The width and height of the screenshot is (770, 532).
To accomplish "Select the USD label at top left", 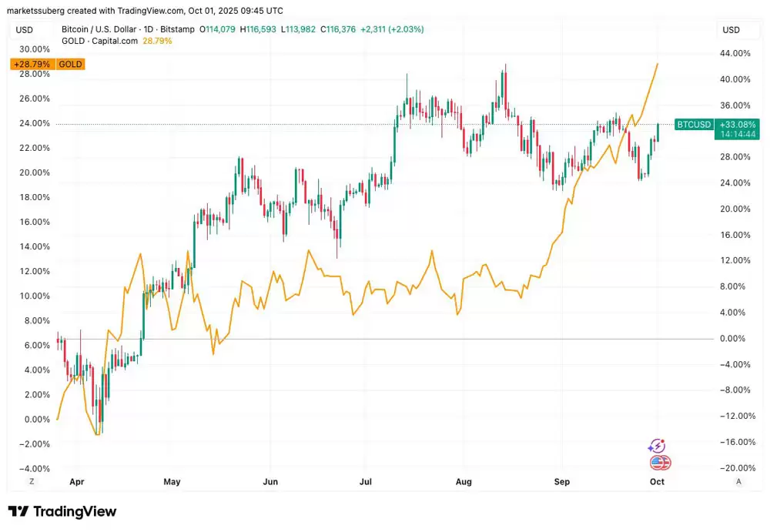I will 25,29.
